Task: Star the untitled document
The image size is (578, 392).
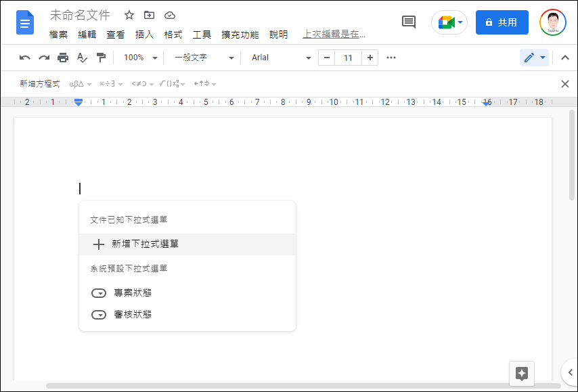Action: (129, 15)
